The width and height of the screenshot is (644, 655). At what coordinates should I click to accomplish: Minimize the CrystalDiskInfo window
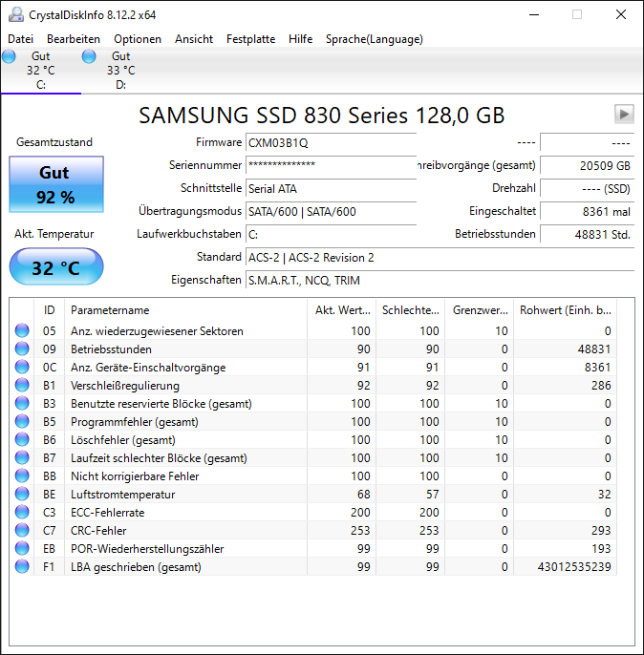tap(534, 14)
